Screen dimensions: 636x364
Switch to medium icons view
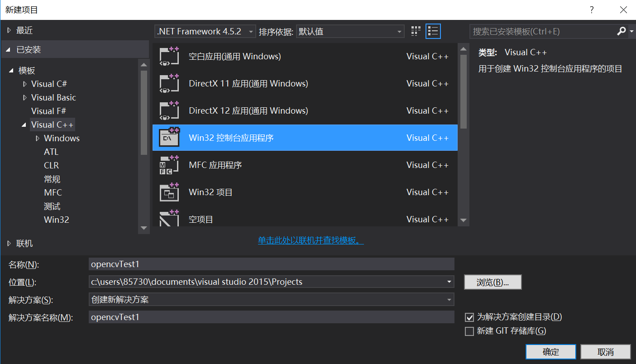pos(416,31)
